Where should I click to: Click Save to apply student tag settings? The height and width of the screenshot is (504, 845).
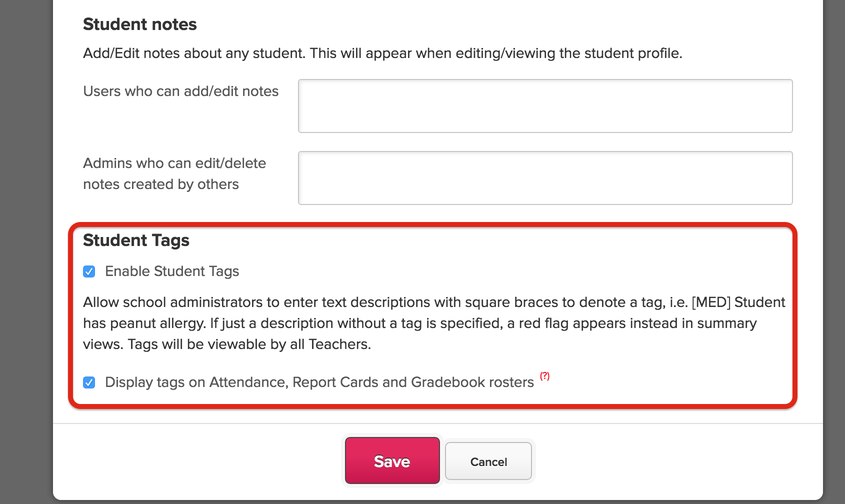coord(391,461)
